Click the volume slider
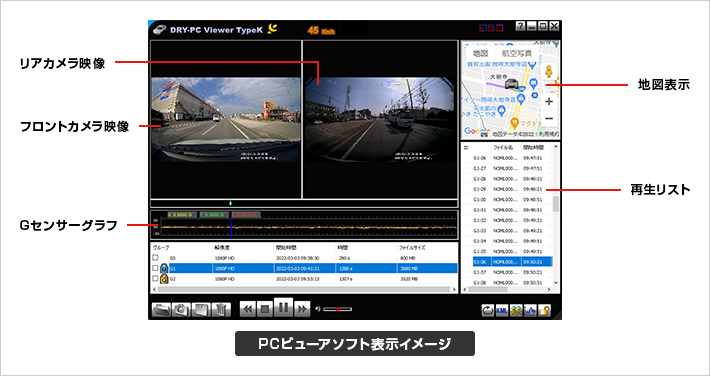This screenshot has height=376, width=710. coord(337,309)
